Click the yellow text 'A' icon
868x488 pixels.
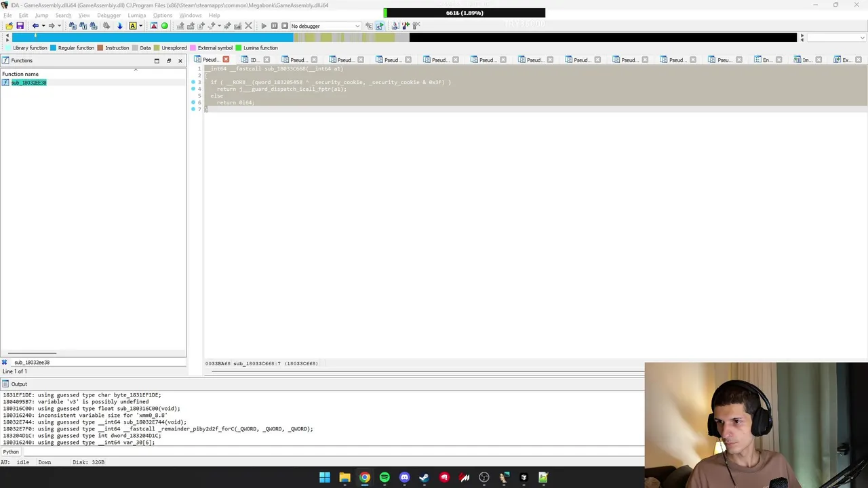click(132, 26)
